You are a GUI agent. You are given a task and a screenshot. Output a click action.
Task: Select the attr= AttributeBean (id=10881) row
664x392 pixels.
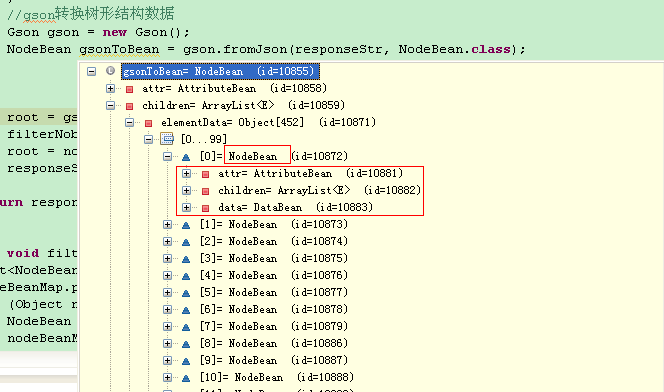tap(311, 174)
